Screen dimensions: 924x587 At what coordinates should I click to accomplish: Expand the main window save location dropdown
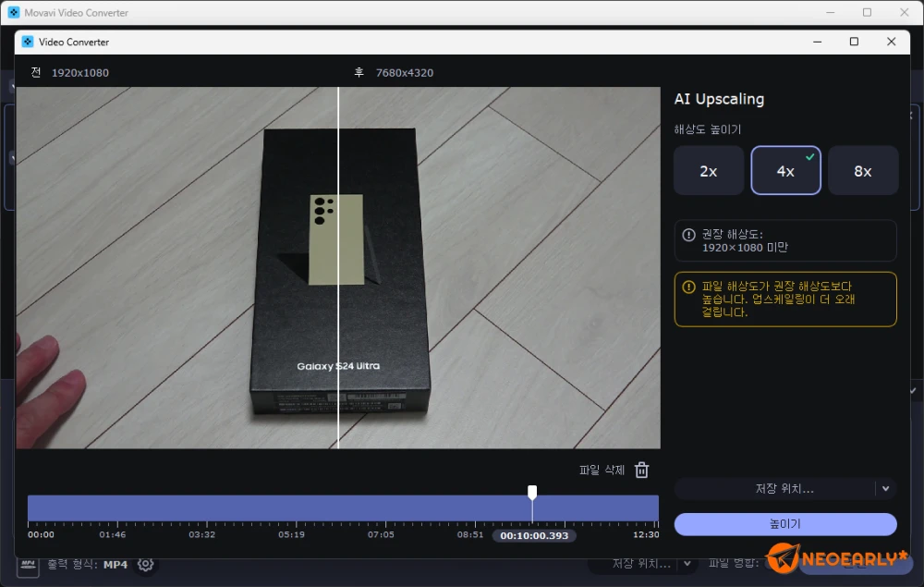point(687,564)
